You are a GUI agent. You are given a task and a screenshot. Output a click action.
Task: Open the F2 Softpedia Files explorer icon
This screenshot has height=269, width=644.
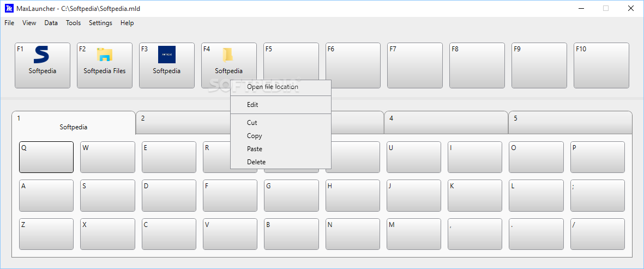[x=105, y=55]
